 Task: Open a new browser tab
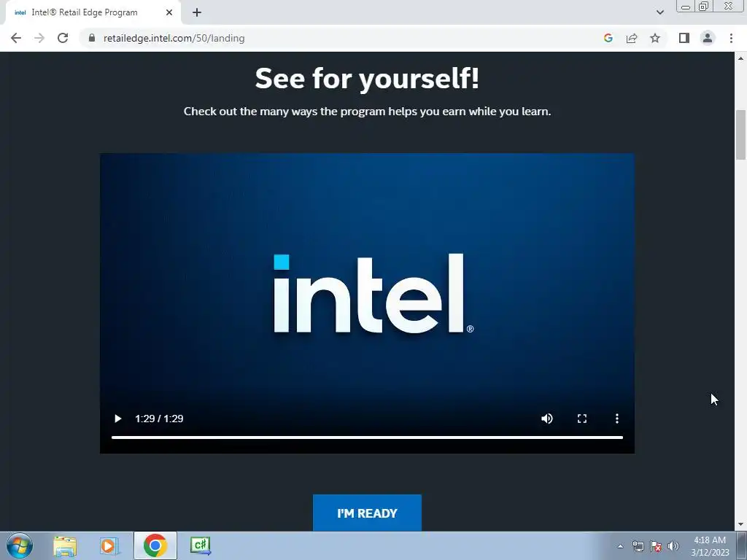(197, 12)
